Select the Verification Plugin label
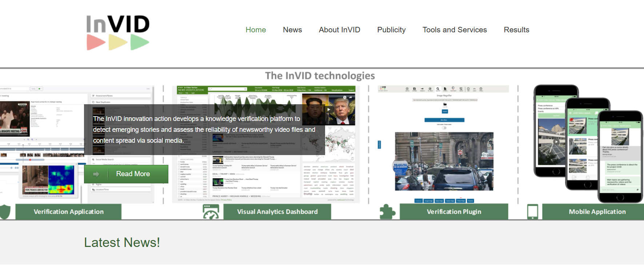This screenshot has height=268, width=644. 454,212
